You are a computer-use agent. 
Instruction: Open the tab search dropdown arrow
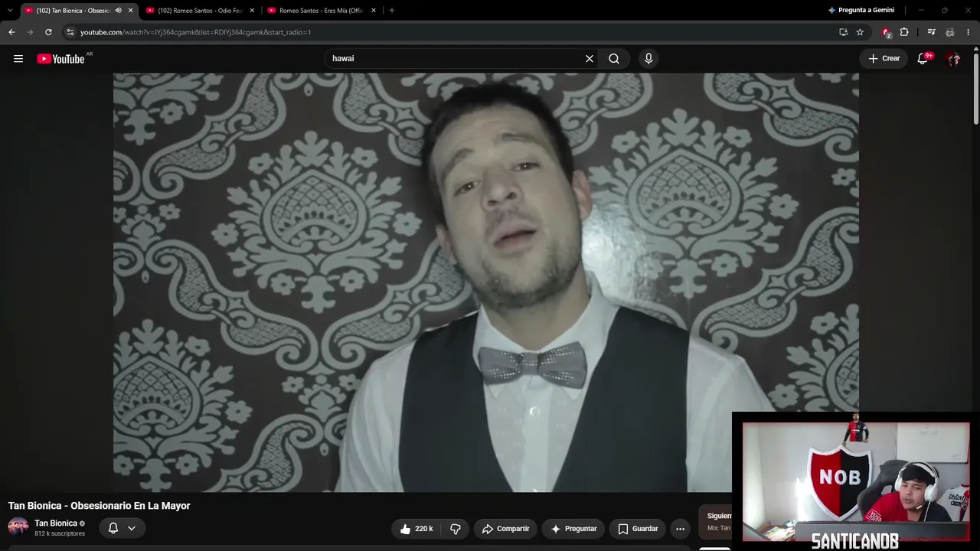(x=10, y=11)
